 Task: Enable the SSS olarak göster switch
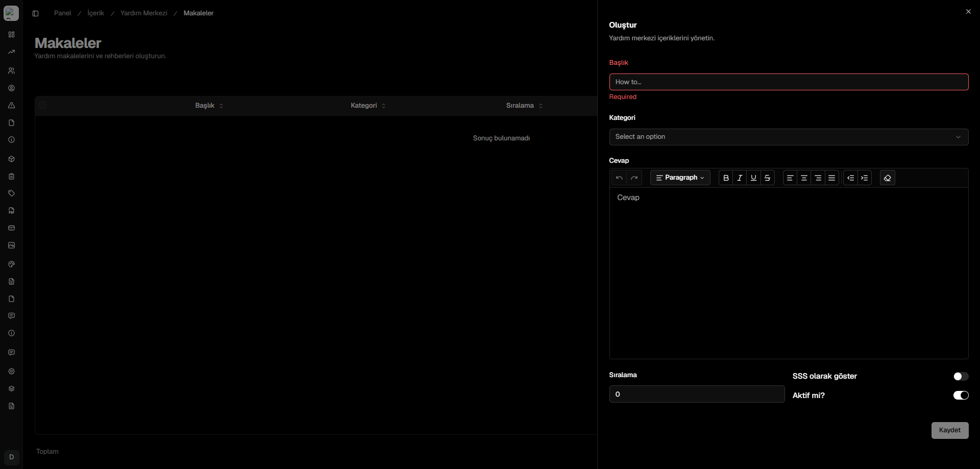[961, 377]
